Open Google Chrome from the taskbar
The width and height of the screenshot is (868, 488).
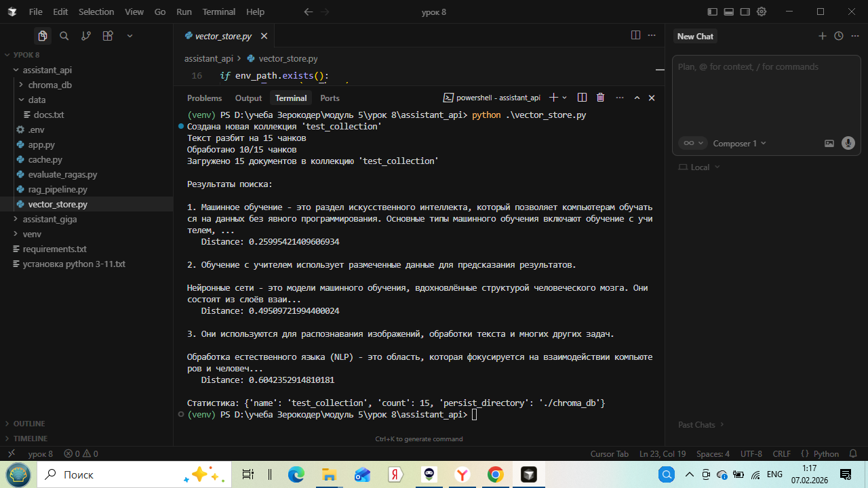(495, 474)
